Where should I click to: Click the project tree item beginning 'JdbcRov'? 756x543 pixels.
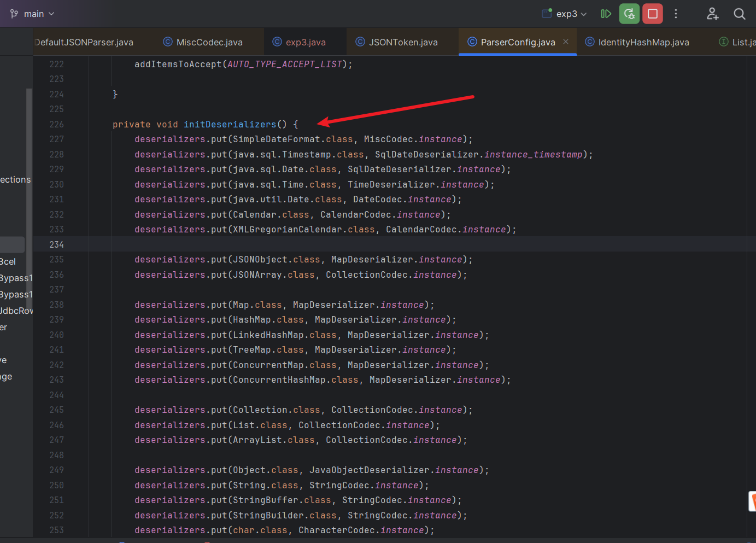[x=16, y=311]
